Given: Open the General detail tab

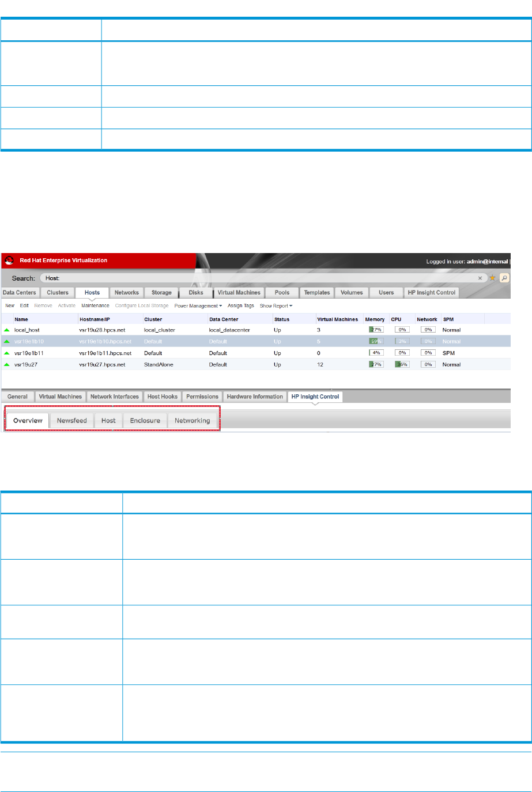Looking at the screenshot, I should (17, 397).
